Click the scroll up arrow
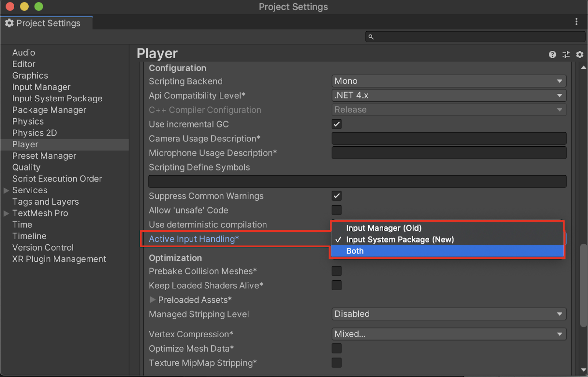The image size is (588, 377). pyautogui.click(x=583, y=68)
